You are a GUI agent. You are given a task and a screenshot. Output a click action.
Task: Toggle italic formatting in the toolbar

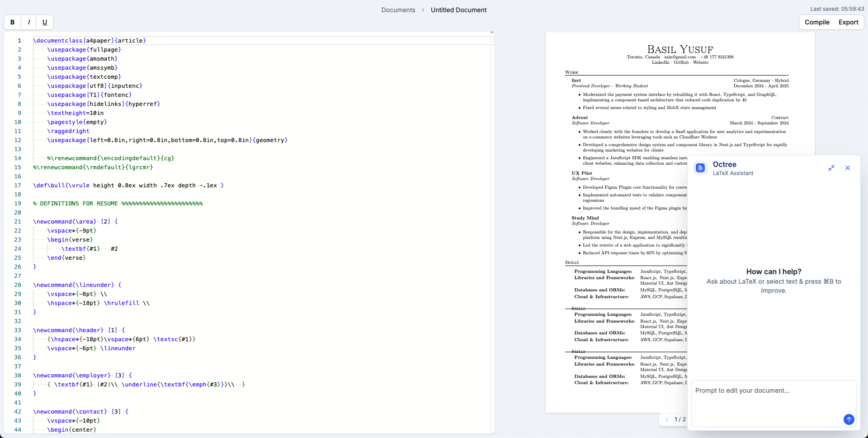point(29,22)
